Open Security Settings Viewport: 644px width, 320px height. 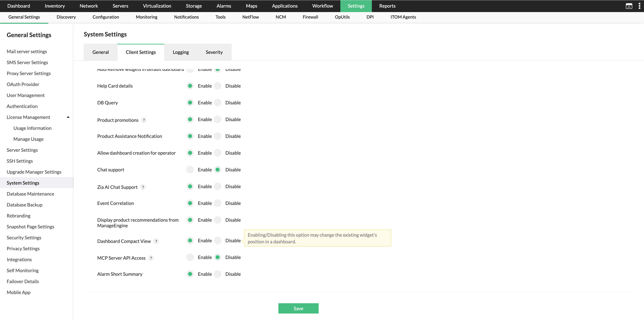(x=24, y=238)
